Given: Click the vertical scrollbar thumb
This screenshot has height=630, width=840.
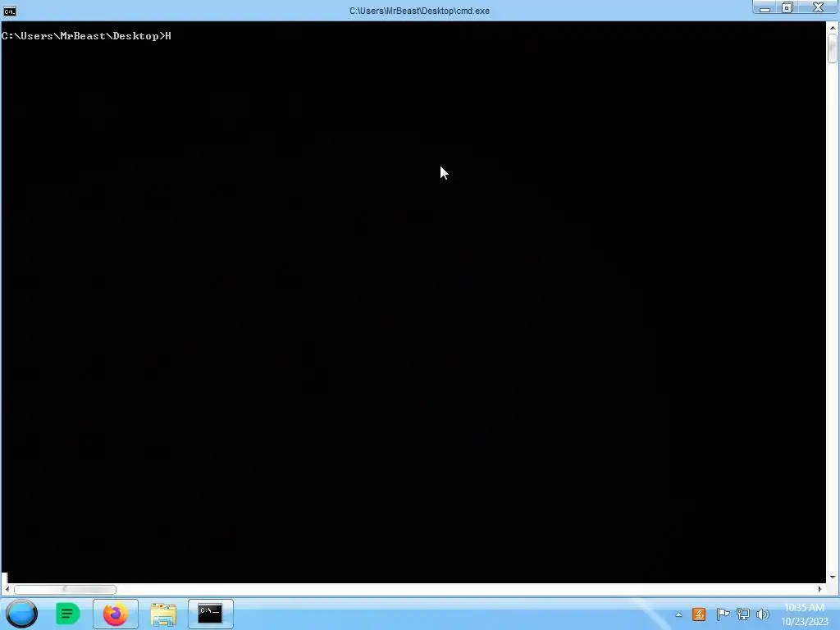Looking at the screenshot, I should 833,48.
